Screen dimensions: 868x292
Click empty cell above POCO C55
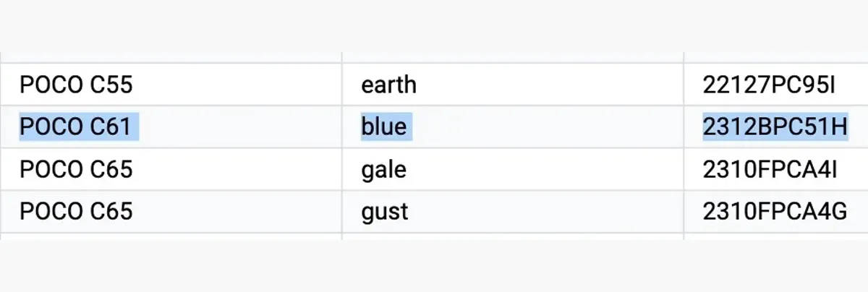pyautogui.click(x=171, y=57)
